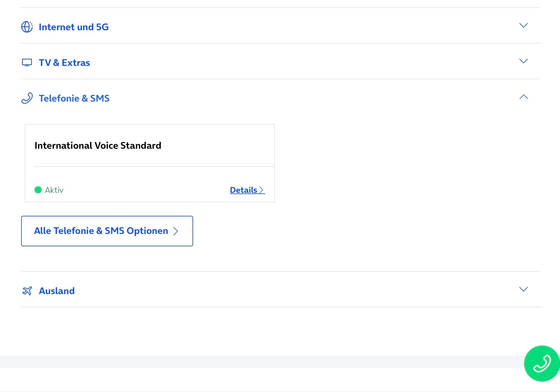Click the green Aktiv status dot
Screen dimensions: 560x392
[x=38, y=190]
